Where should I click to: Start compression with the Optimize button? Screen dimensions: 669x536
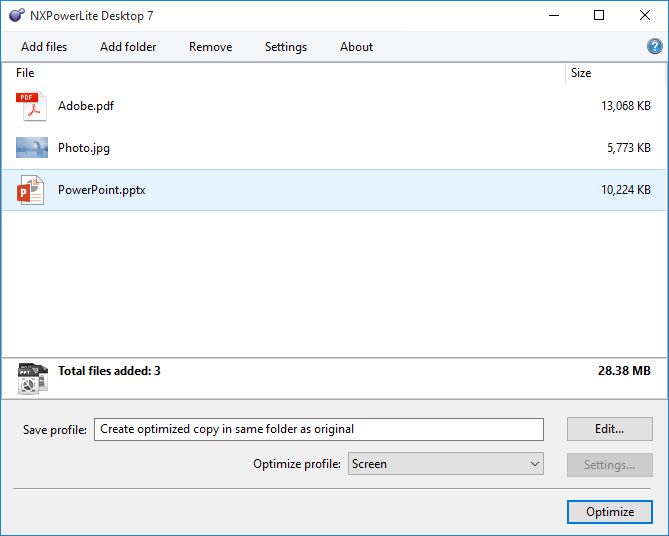click(610, 512)
